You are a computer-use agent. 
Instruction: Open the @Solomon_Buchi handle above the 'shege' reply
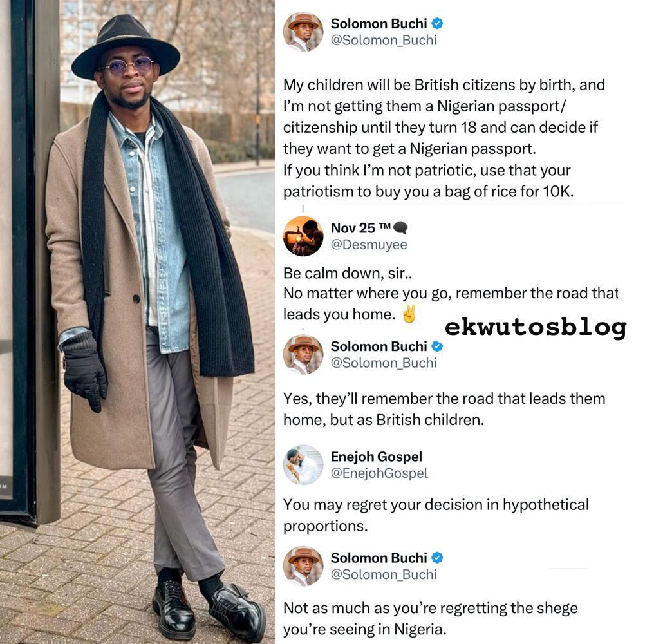click(x=384, y=574)
